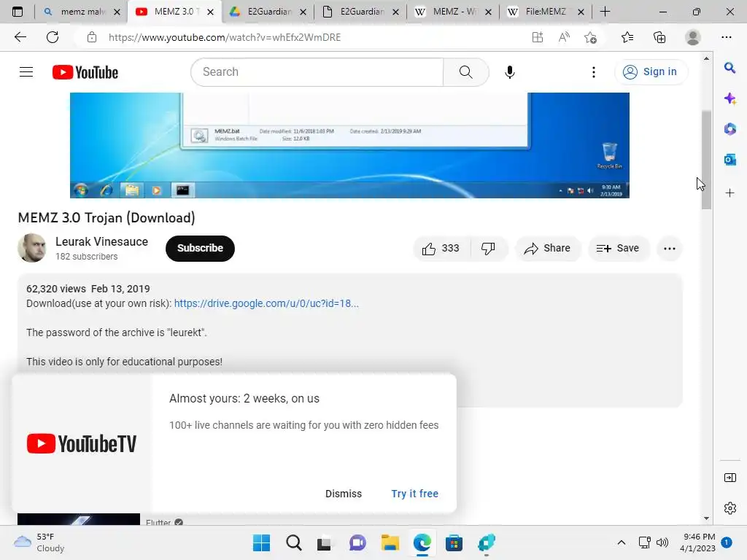This screenshot has width=747, height=560.
Task: Switch to File:MEMZ Wikipedia tab
Action: click(546, 12)
